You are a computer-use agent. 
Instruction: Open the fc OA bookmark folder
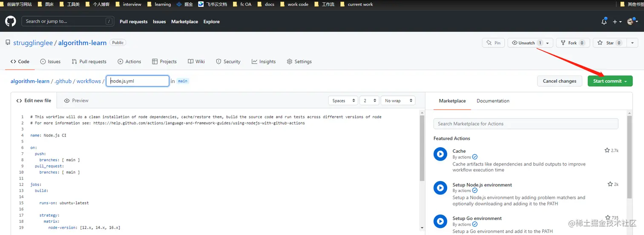coord(242,4)
